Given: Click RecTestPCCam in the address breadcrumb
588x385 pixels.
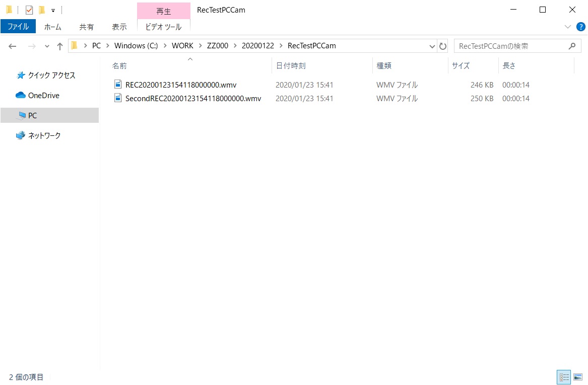Looking at the screenshot, I should tap(311, 46).
